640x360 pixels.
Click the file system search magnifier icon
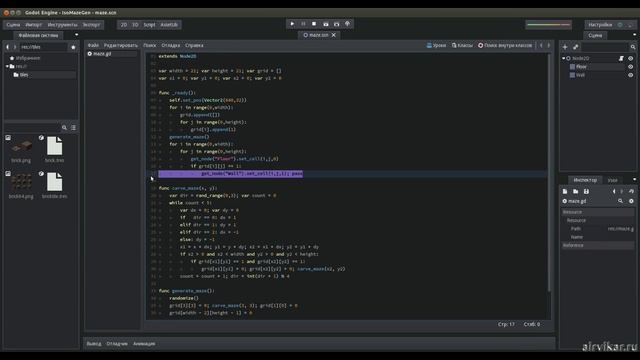[x=64, y=128]
